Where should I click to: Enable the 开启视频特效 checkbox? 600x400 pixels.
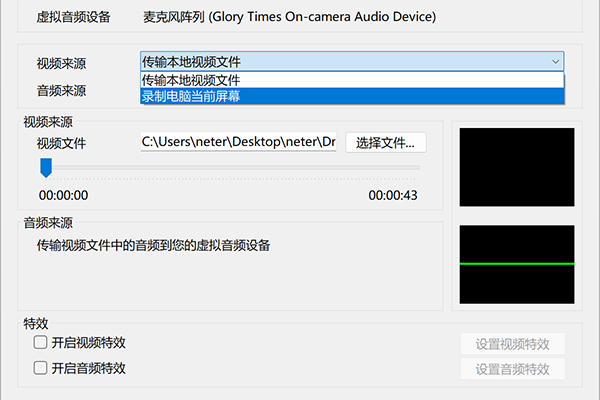click(x=41, y=342)
